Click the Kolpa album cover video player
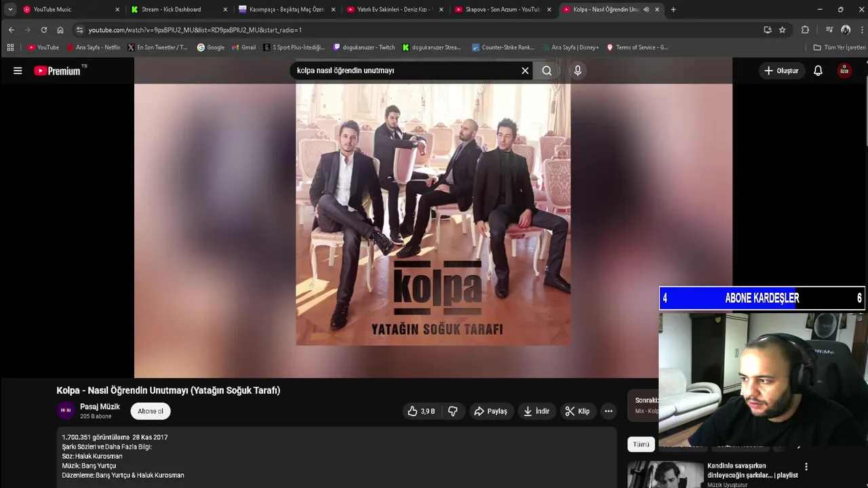Screen dimensions: 868x488 coord(433,217)
